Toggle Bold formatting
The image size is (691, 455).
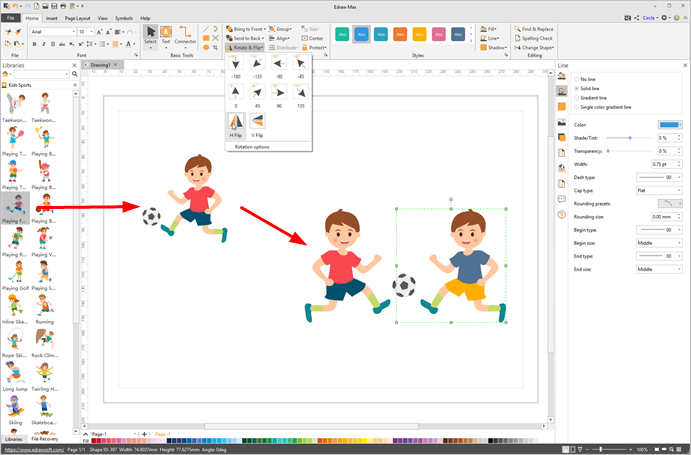(x=34, y=44)
